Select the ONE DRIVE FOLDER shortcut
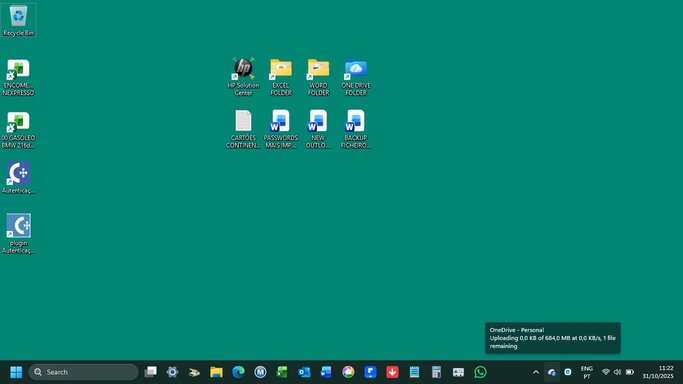 pyautogui.click(x=356, y=77)
